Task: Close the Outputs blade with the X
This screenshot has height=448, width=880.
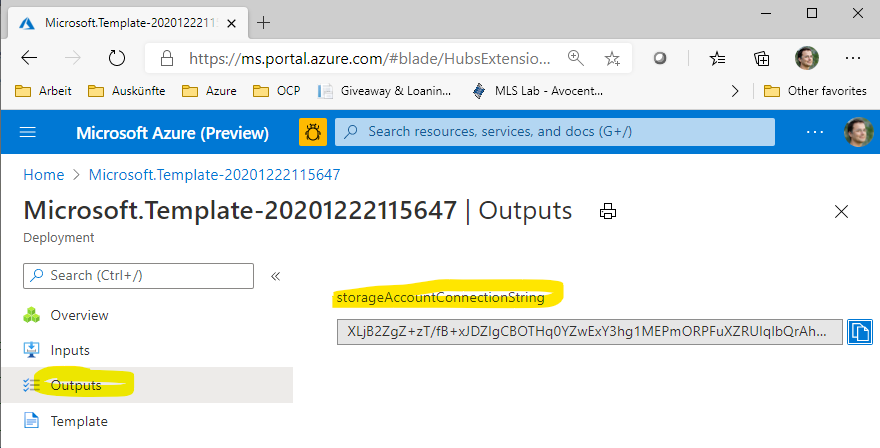Action: click(x=841, y=212)
